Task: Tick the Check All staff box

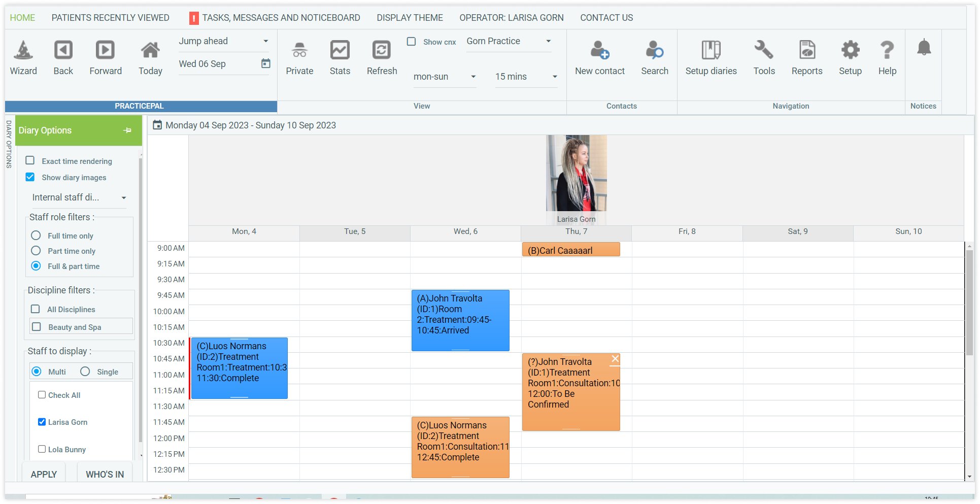Action: click(x=42, y=395)
